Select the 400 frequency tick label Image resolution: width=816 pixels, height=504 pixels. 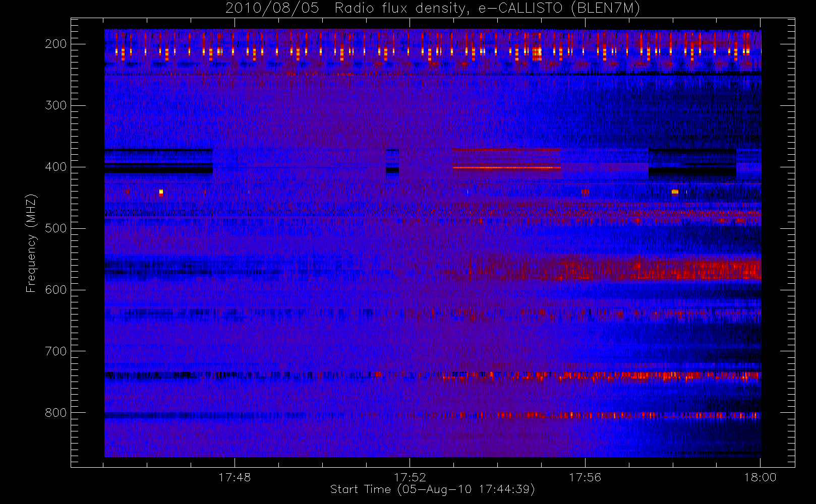tap(55, 167)
